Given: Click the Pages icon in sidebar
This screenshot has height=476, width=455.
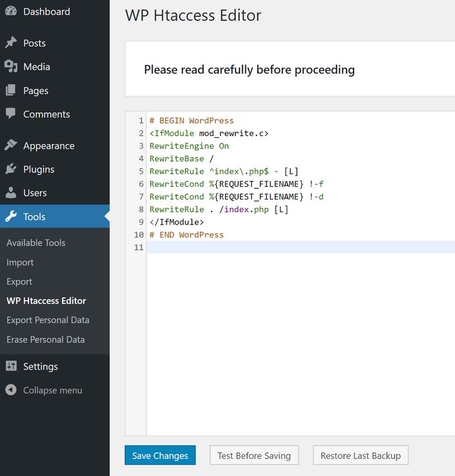Looking at the screenshot, I should (x=11, y=90).
